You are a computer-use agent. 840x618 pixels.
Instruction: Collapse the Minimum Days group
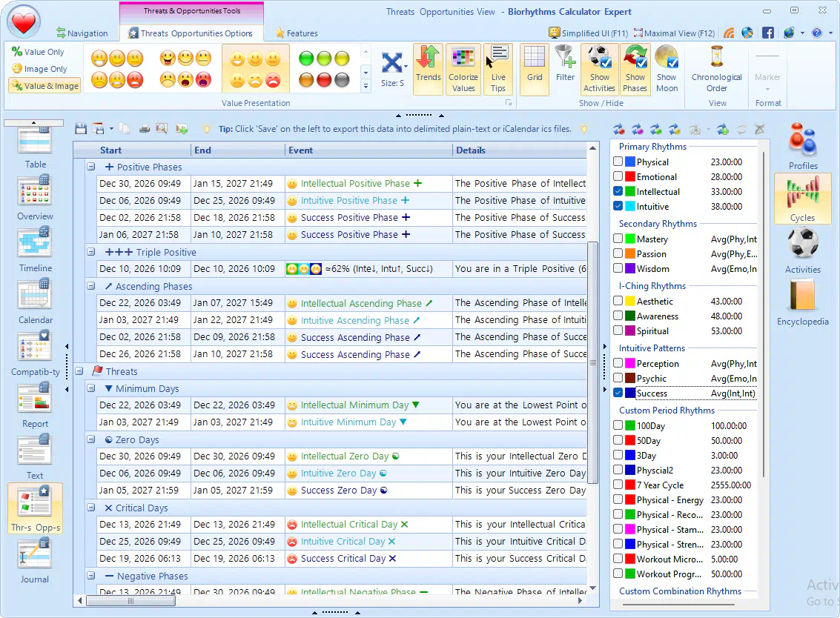point(91,388)
